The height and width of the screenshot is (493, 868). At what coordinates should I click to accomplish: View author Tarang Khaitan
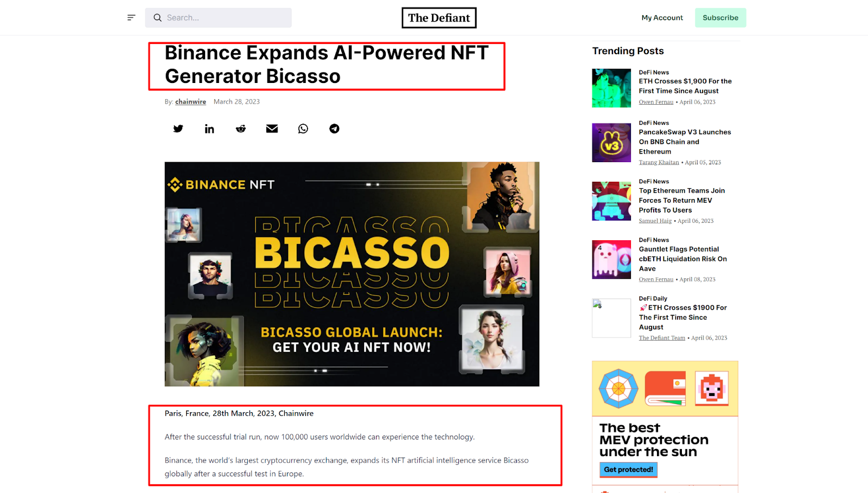(x=659, y=162)
